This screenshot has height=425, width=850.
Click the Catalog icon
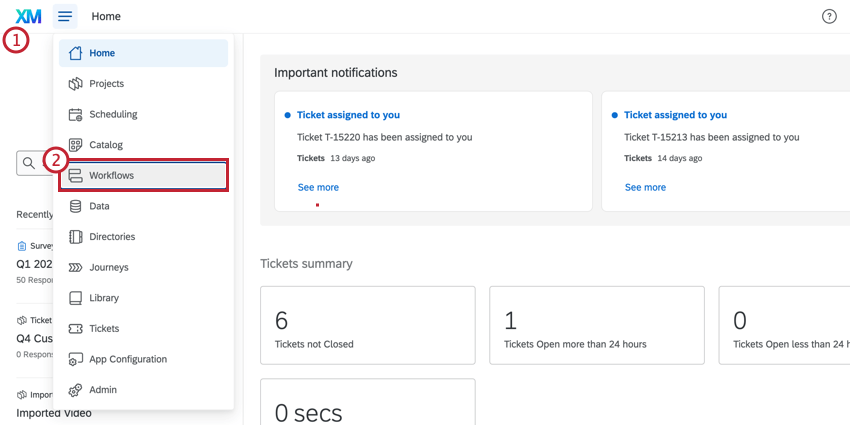tap(75, 145)
